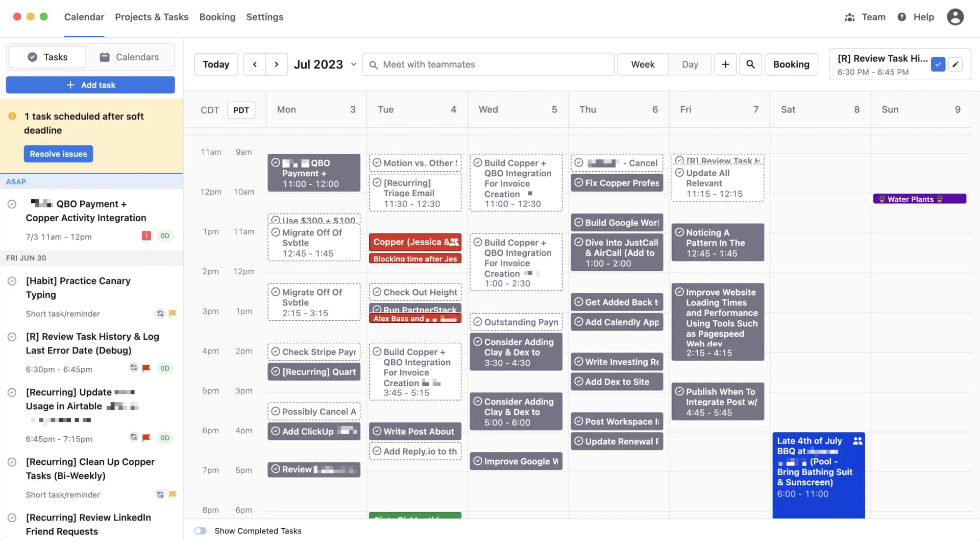Open the user profile avatar icon
The height and width of the screenshot is (541, 980).
(x=955, y=17)
